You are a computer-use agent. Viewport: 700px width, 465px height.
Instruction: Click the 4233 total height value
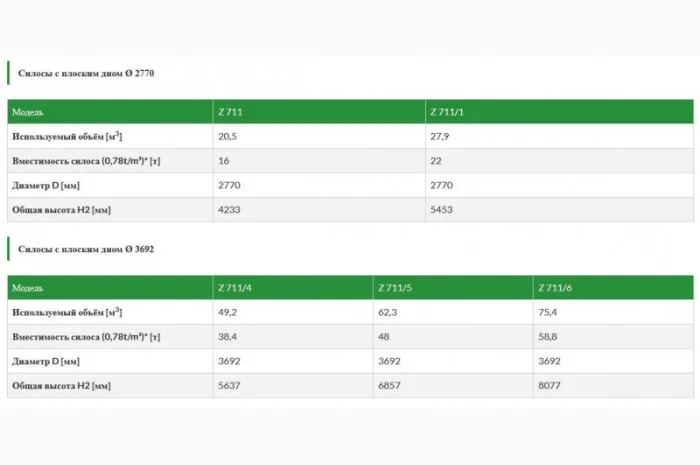pos(230,210)
